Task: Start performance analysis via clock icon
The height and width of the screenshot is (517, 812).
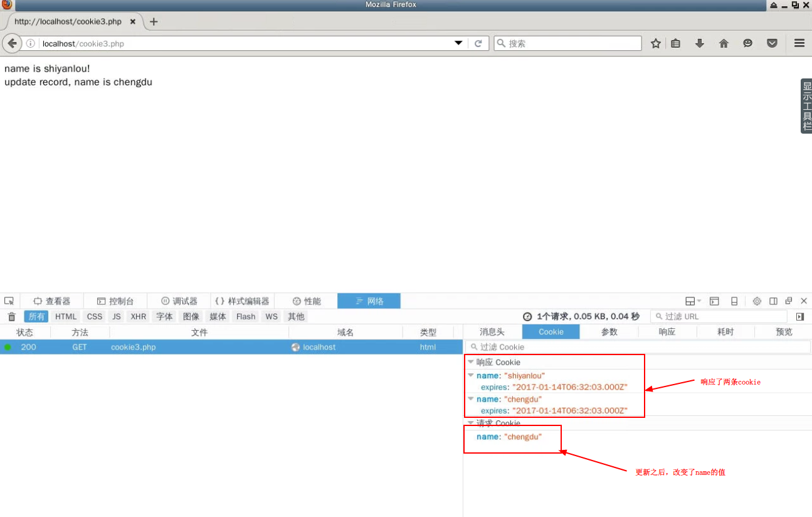Action: (527, 317)
